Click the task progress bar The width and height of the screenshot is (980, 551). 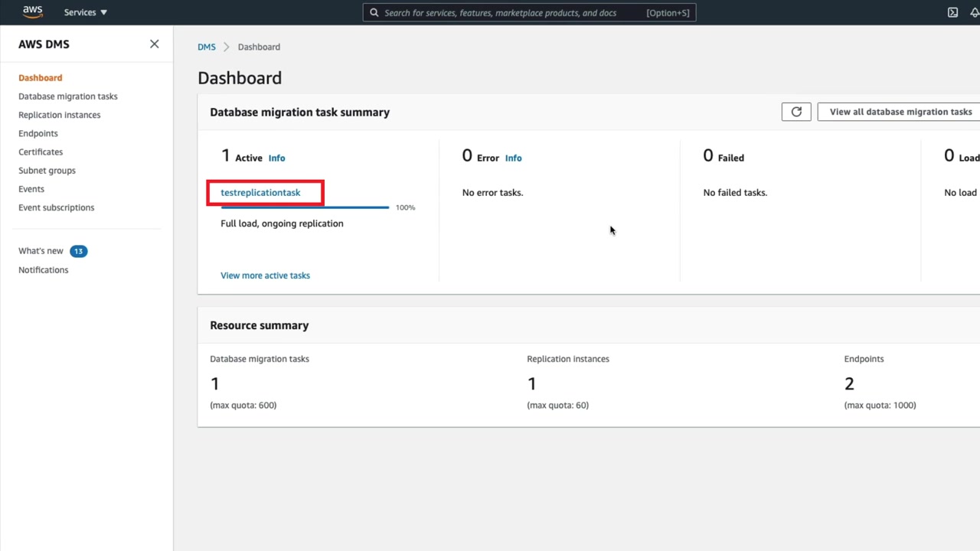pos(305,207)
